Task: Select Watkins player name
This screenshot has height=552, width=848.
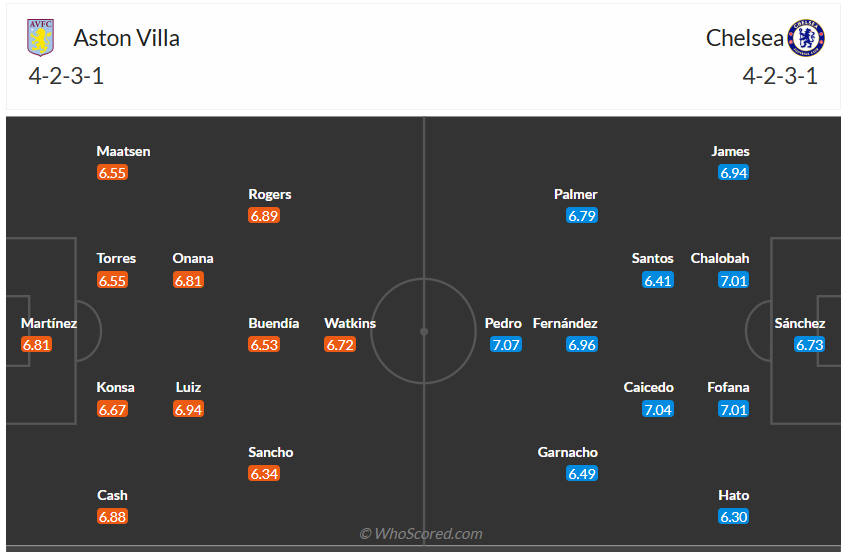Action: pos(350,323)
